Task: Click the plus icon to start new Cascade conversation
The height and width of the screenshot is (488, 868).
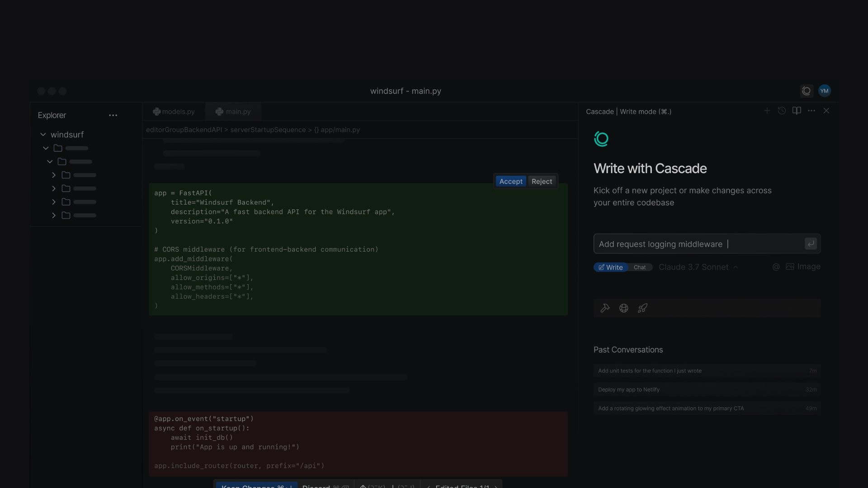Action: pos(767,111)
